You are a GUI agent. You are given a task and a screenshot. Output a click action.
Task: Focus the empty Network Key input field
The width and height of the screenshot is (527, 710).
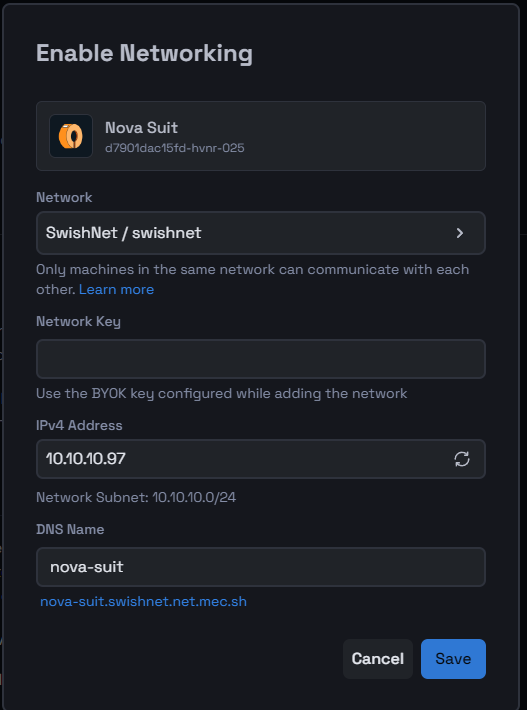tap(261, 359)
